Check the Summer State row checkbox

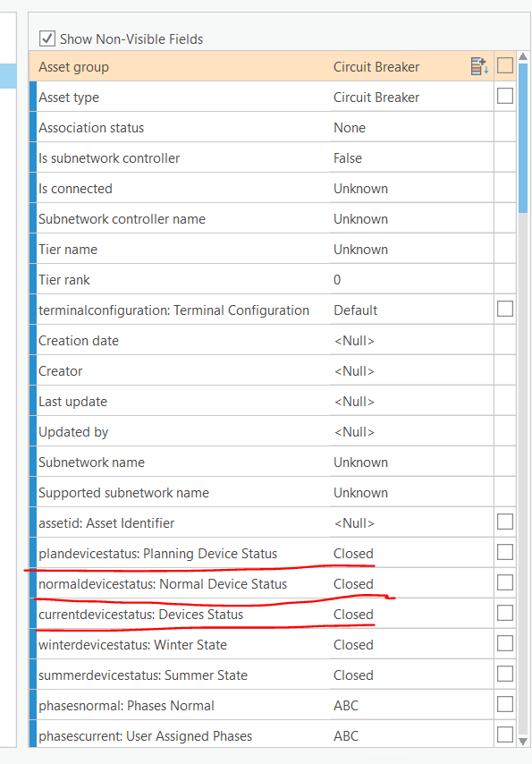(505, 674)
